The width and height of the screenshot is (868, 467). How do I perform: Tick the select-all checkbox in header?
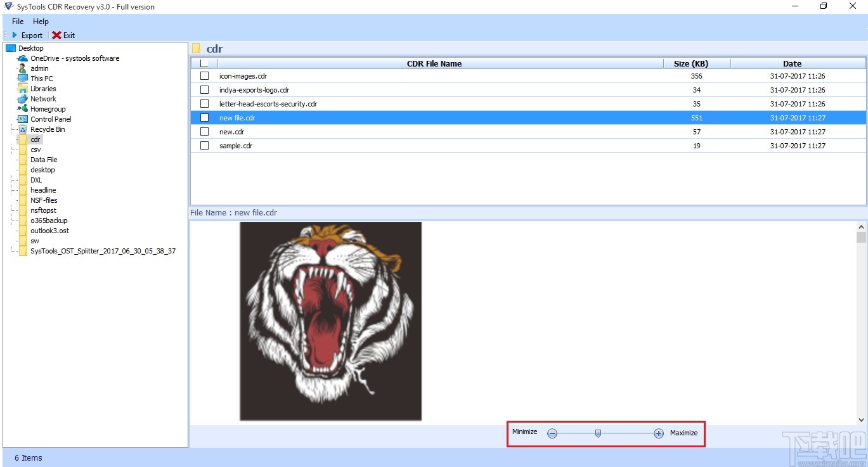[x=204, y=63]
